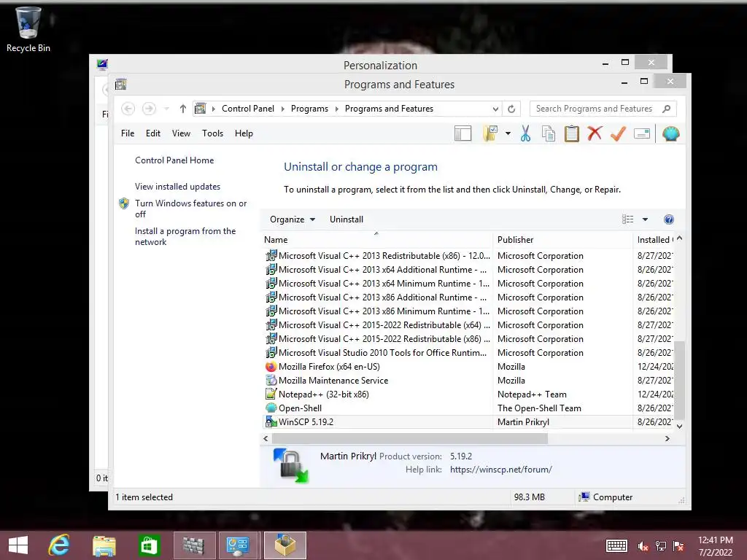
Task: Sort by the Publisher column header
Action: pyautogui.click(x=562, y=240)
